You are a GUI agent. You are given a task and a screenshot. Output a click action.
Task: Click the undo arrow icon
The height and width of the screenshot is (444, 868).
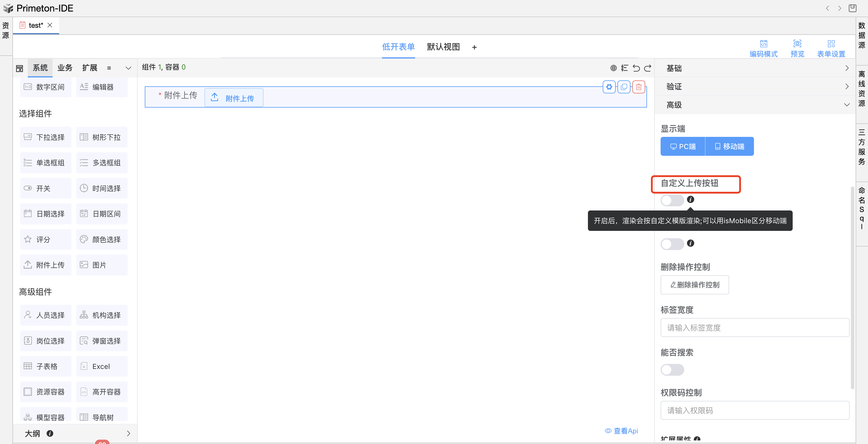click(x=636, y=68)
